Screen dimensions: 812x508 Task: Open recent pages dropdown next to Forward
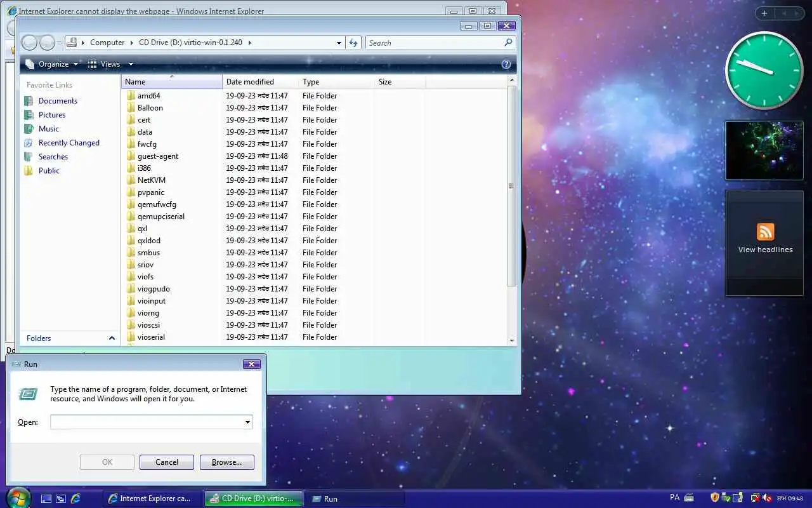[60, 43]
